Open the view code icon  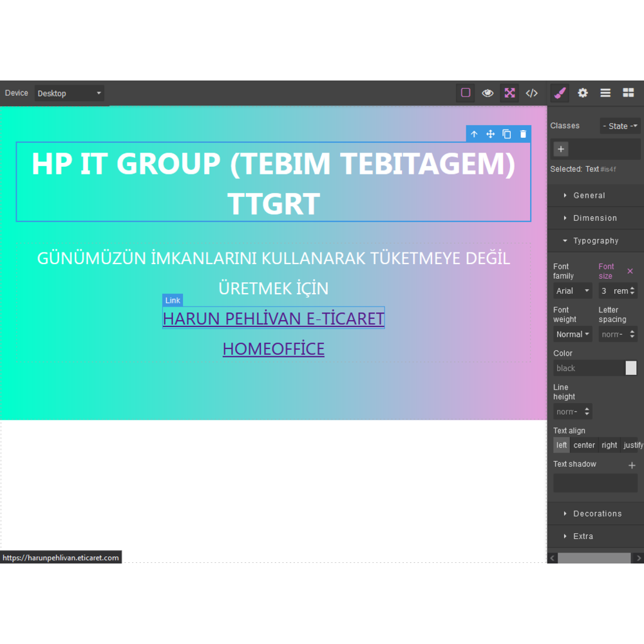tap(531, 93)
